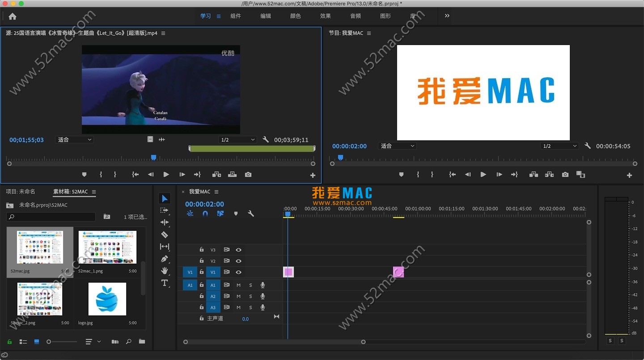Open program monitor button editor plus
Image resolution: width=644 pixels, height=360 pixels.
coord(629,176)
